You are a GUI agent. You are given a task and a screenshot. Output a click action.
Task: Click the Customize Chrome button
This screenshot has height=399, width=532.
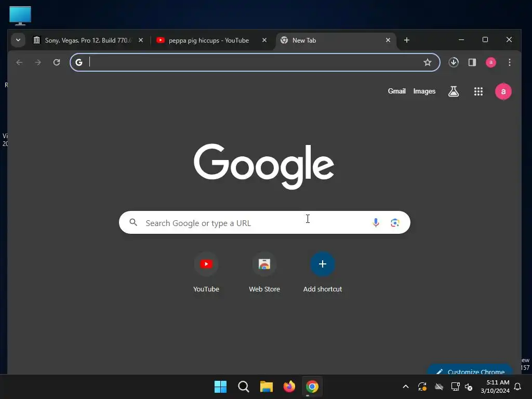(x=470, y=370)
